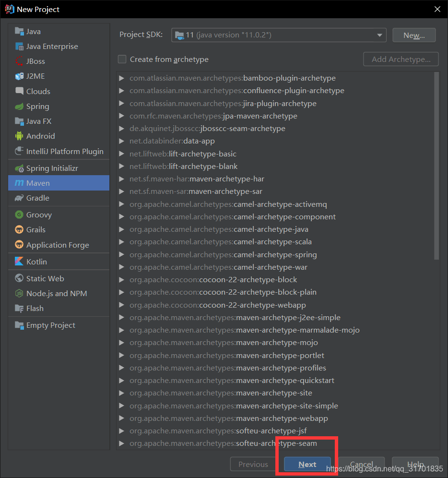Viewport: 448px width, 478px height.
Task: Close the New Project dialog
Action: [437, 9]
